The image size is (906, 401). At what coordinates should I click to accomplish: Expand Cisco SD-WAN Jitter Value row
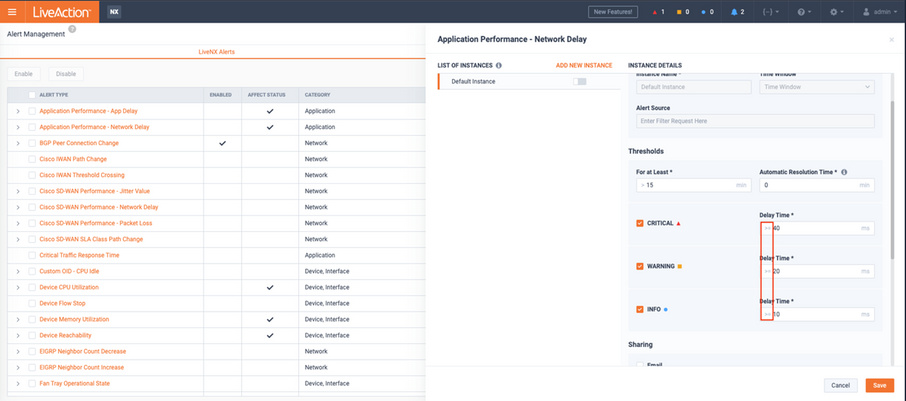pyautogui.click(x=18, y=191)
